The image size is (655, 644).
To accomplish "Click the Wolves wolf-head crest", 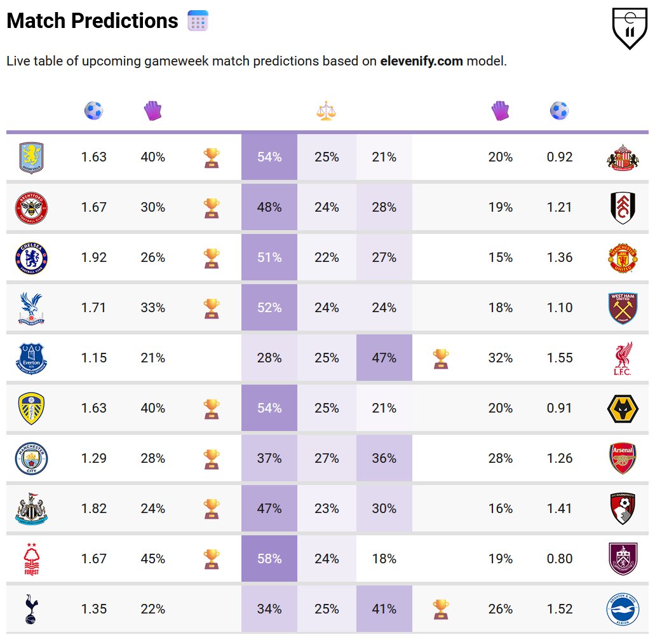I will click(623, 408).
